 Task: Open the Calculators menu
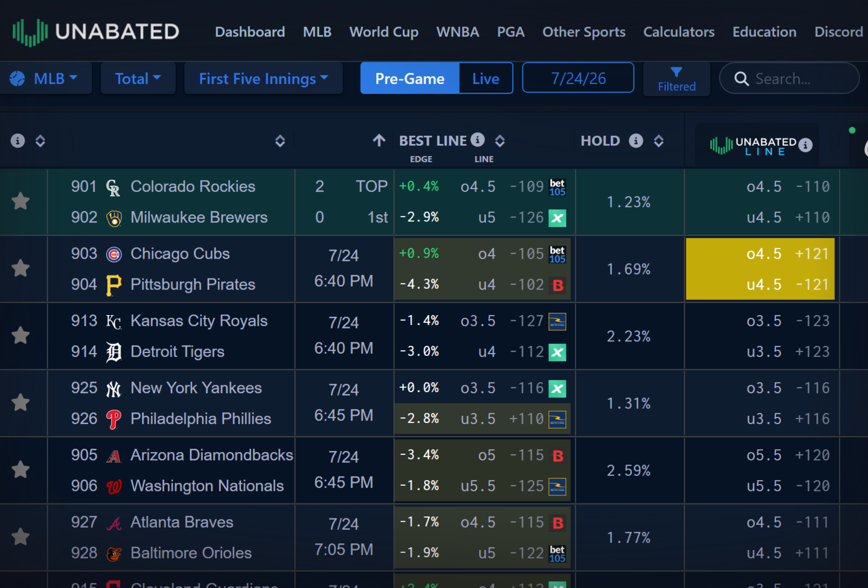[x=679, y=32]
